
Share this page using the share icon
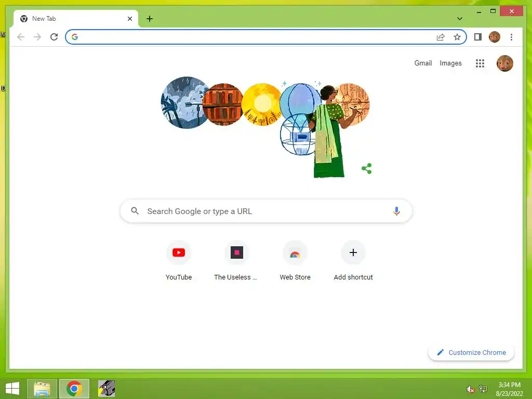tap(441, 37)
